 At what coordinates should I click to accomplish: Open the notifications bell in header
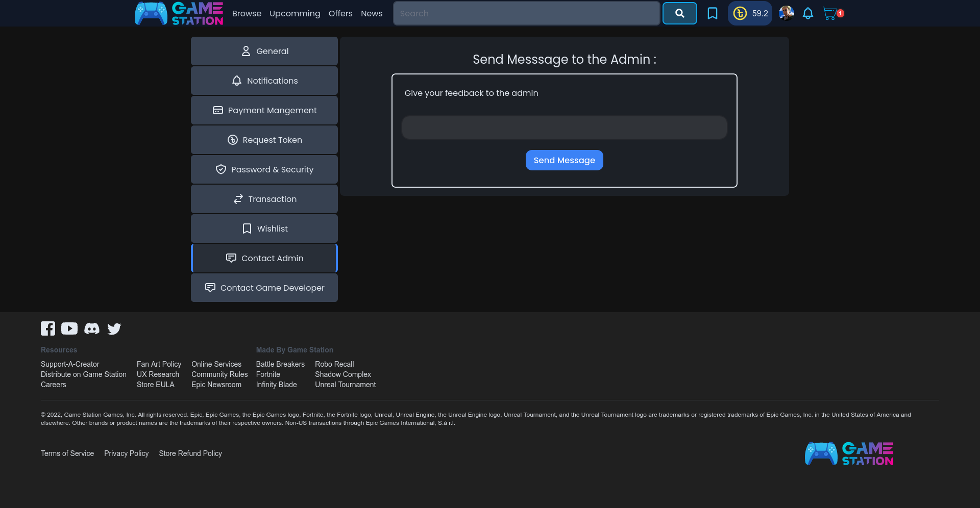[807, 13]
